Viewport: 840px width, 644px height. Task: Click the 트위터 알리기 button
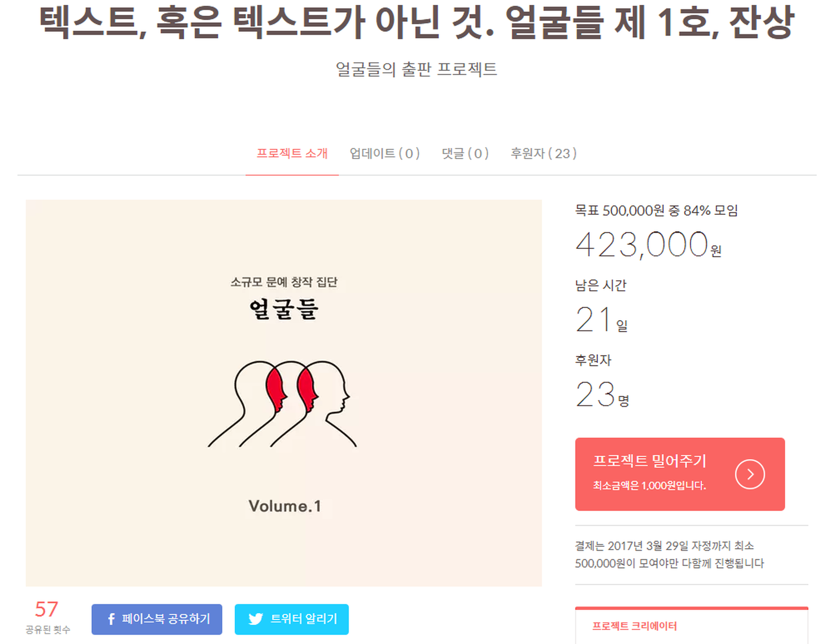coord(291,619)
